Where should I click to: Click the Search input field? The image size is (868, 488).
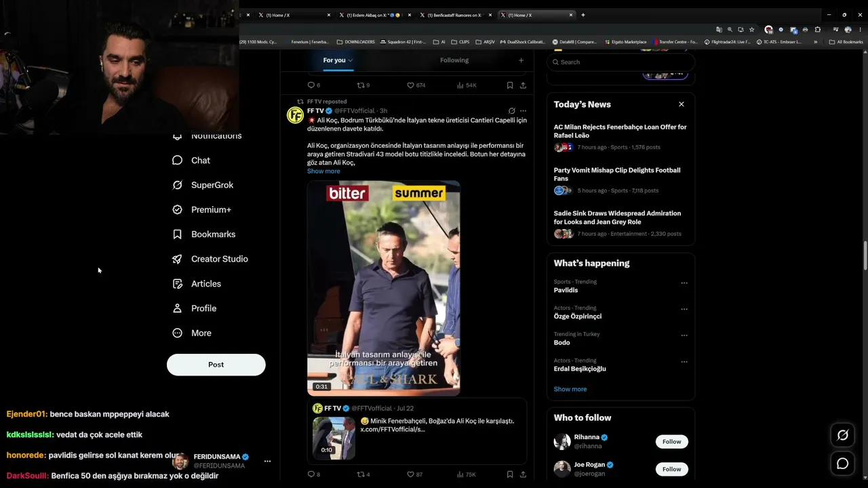pos(621,62)
